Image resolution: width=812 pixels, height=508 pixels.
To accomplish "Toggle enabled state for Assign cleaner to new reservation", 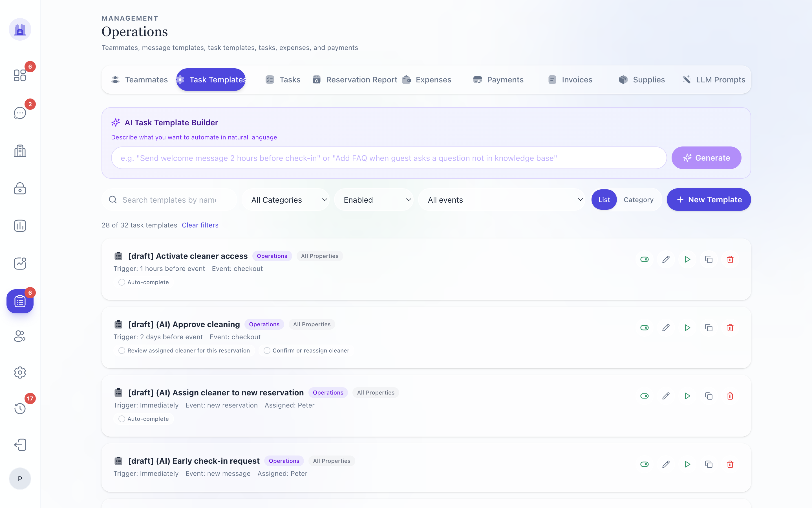I will click(x=644, y=396).
